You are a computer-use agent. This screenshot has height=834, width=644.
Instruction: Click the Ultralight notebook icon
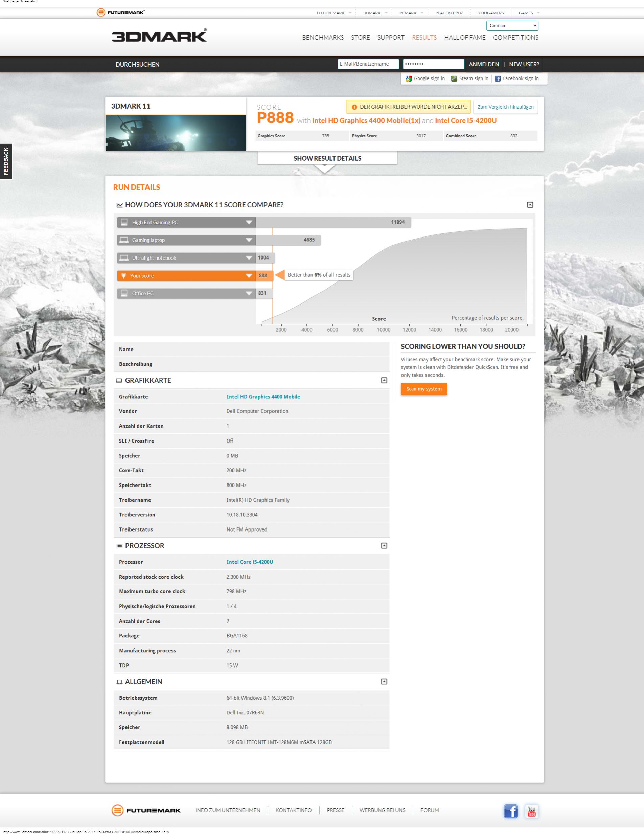(124, 258)
